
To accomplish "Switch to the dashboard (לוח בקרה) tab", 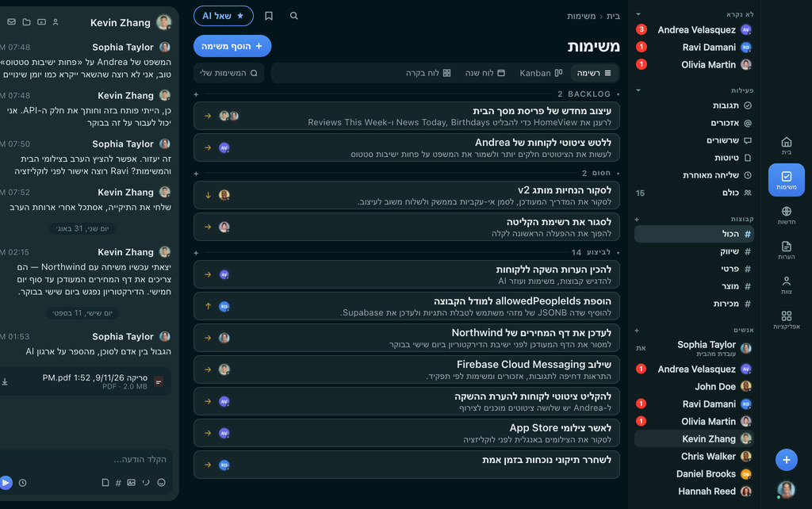I will [427, 73].
